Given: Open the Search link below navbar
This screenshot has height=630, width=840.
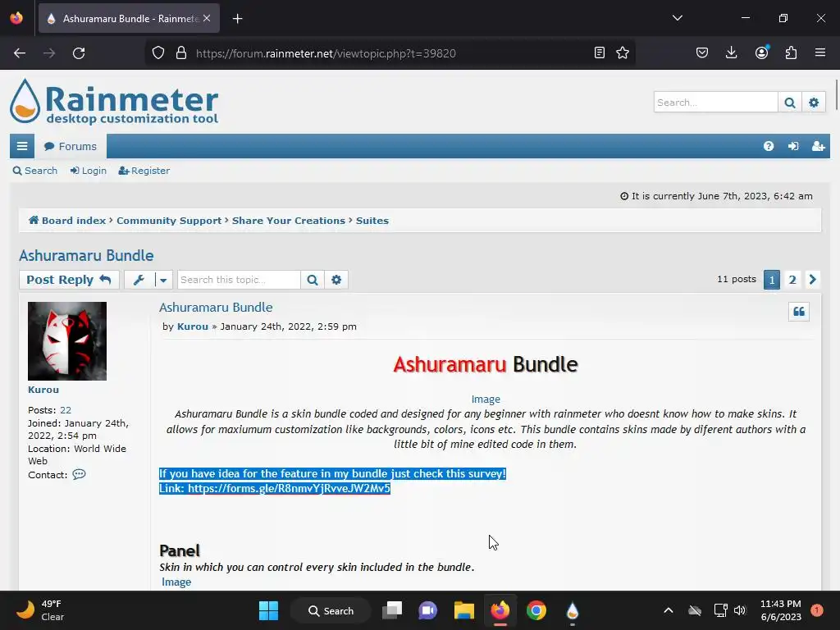Looking at the screenshot, I should (34, 171).
